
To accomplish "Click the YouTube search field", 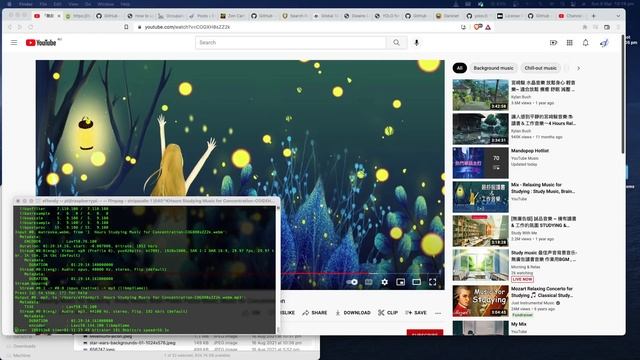I will coord(290,42).
